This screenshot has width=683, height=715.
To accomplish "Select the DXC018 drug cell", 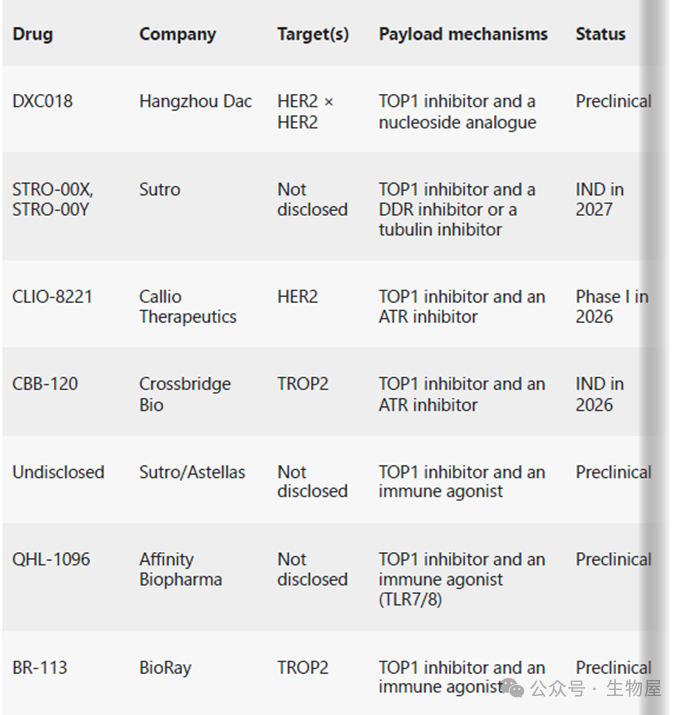I will tap(42, 102).
